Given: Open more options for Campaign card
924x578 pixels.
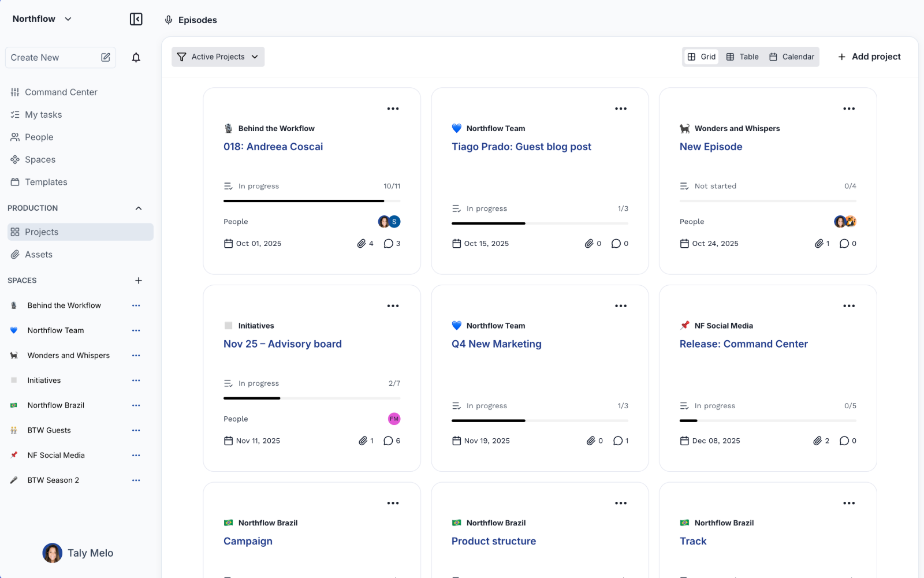Looking at the screenshot, I should (x=393, y=504).
